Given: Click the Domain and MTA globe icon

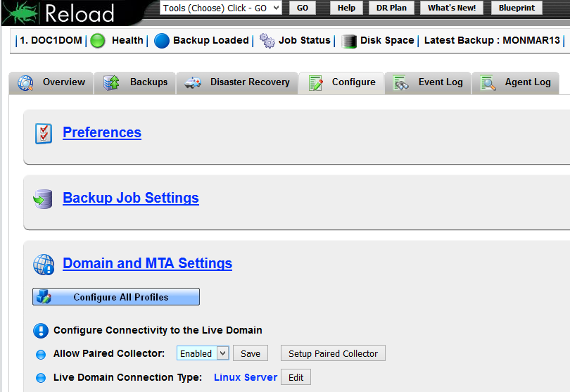Looking at the screenshot, I should [x=44, y=265].
